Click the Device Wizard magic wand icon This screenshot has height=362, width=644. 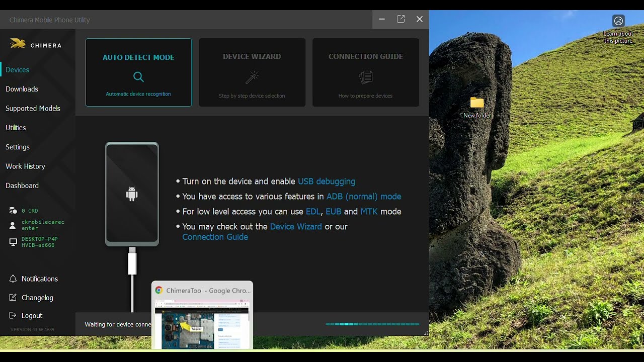point(252,77)
